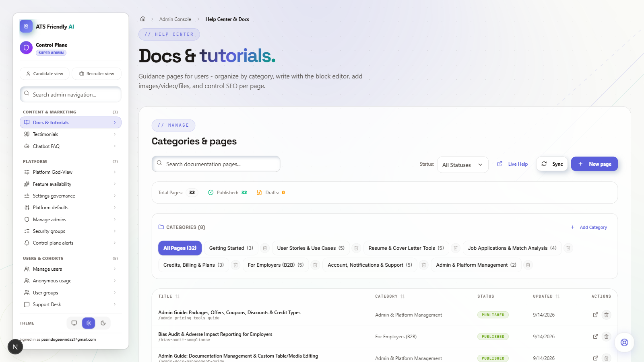Switch to dark theme
644x362 pixels.
point(103,323)
